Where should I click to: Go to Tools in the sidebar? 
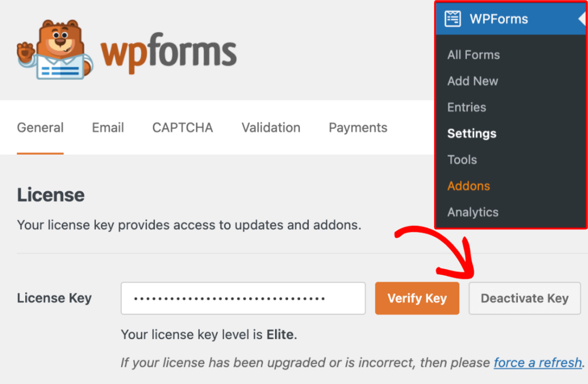(x=462, y=160)
